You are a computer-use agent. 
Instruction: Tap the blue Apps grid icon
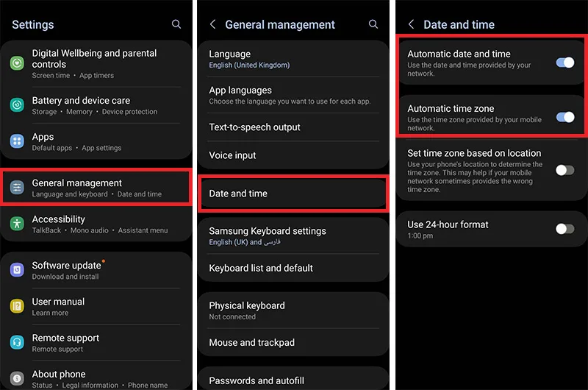tap(17, 141)
